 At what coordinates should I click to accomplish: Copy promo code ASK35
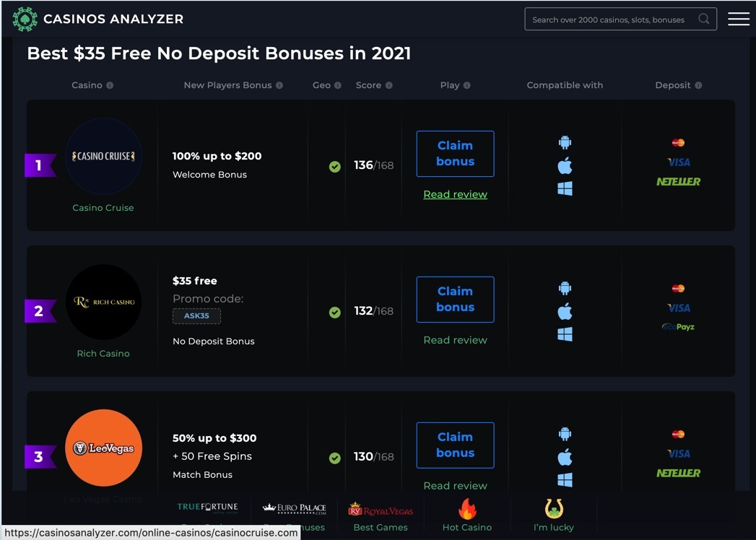click(196, 315)
